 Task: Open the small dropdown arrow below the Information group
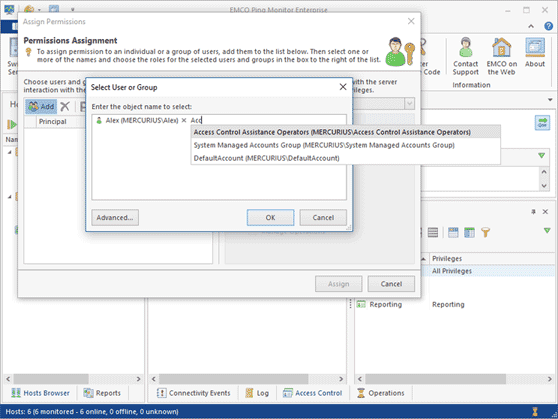(x=550, y=100)
